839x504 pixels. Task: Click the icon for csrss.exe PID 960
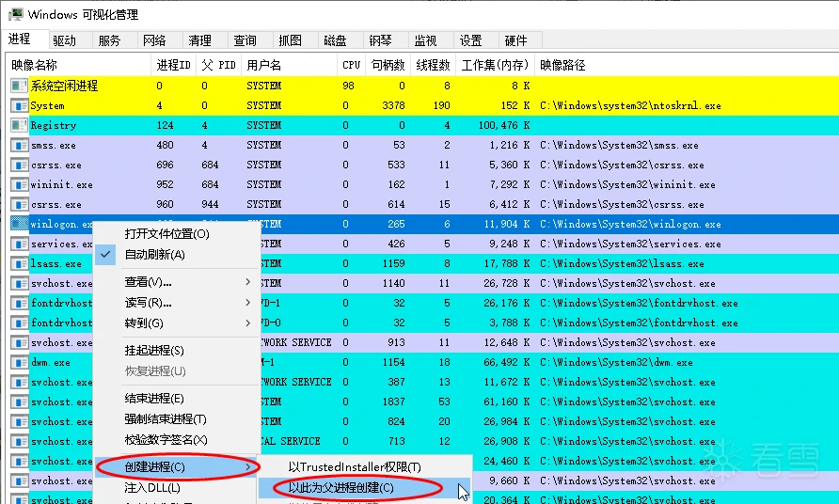(19, 204)
